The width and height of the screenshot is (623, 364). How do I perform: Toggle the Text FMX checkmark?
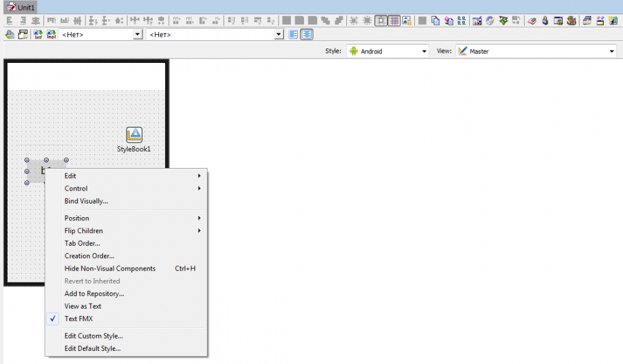click(53, 319)
